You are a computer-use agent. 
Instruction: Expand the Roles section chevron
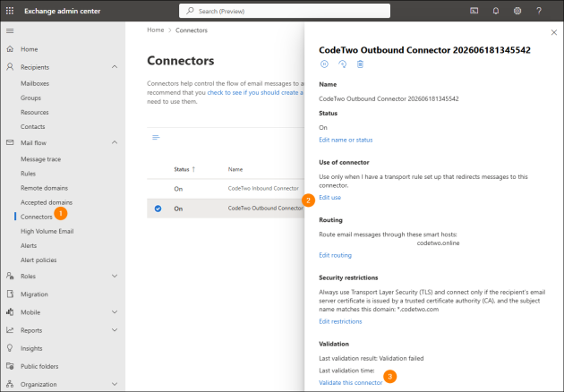click(115, 277)
